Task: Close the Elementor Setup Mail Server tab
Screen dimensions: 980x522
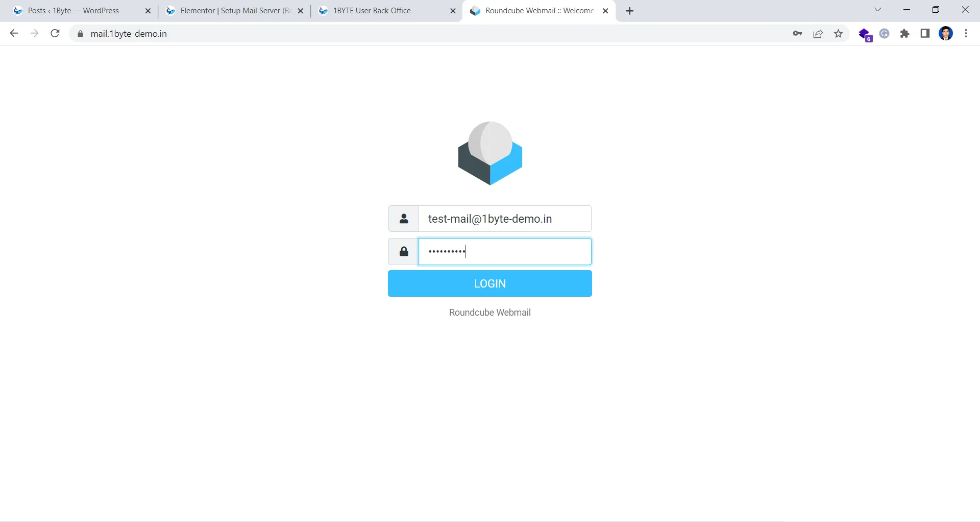Action: click(301, 11)
